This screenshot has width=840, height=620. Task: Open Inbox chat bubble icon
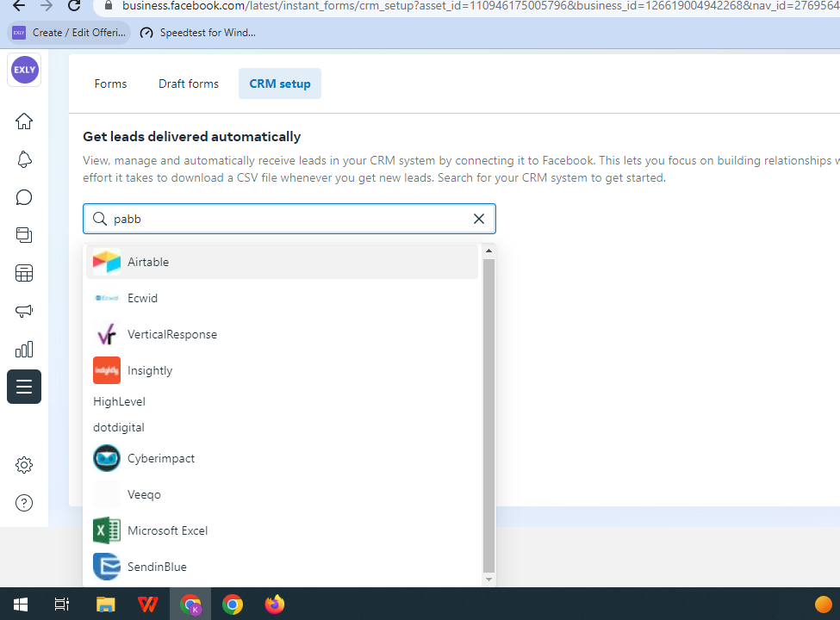click(x=24, y=197)
